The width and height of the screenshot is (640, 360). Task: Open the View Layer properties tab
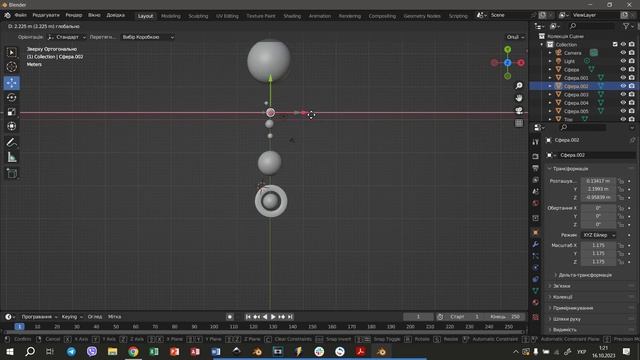(536, 180)
